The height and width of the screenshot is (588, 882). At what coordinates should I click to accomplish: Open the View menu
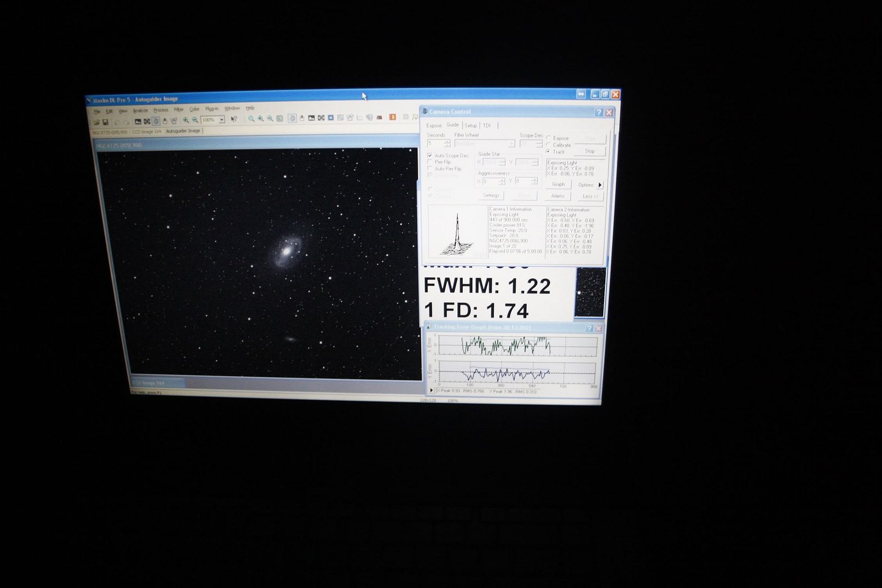123,111
